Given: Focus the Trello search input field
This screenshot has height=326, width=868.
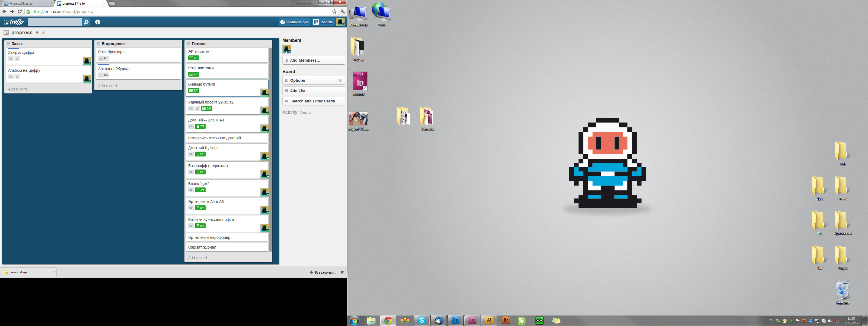Looking at the screenshot, I should coord(55,22).
